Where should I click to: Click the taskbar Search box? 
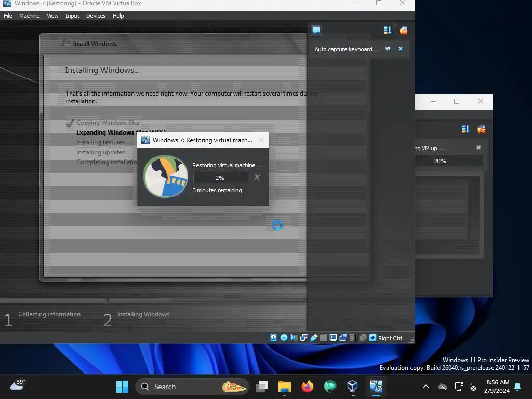pyautogui.click(x=192, y=387)
